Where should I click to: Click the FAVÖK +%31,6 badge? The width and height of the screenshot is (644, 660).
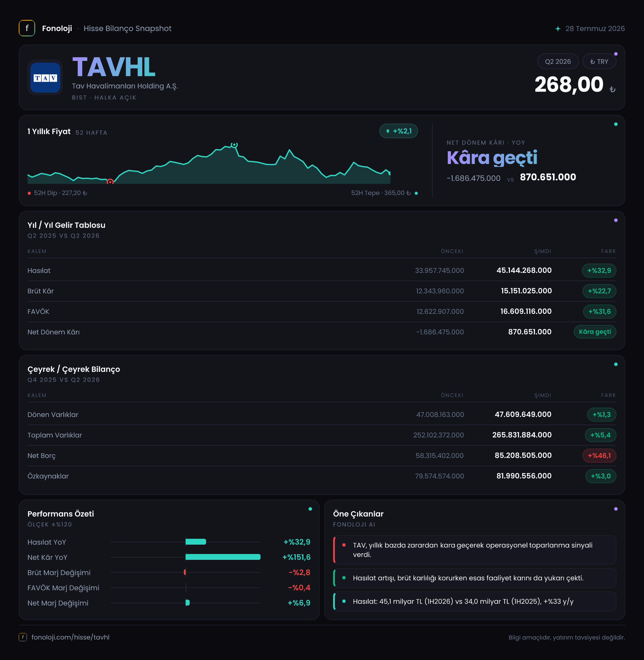(x=600, y=311)
